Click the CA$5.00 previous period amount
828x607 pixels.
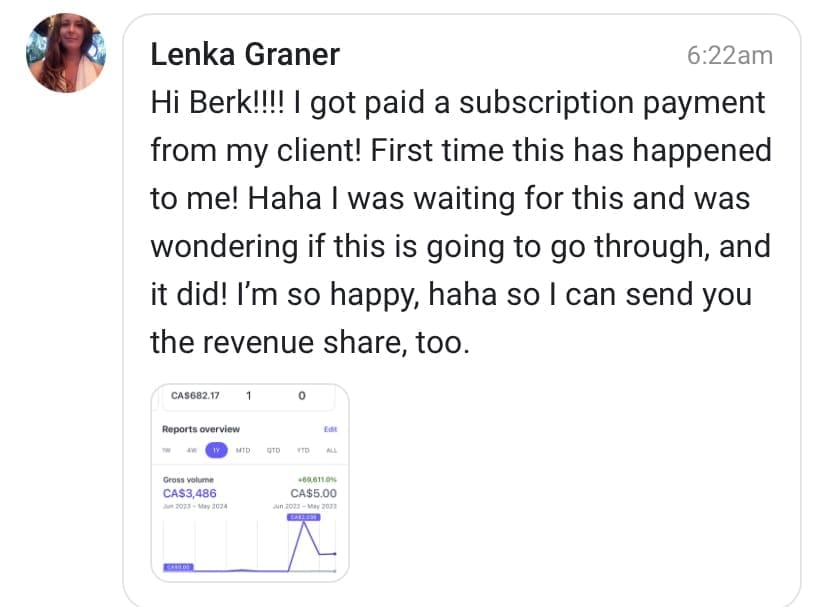(x=313, y=493)
